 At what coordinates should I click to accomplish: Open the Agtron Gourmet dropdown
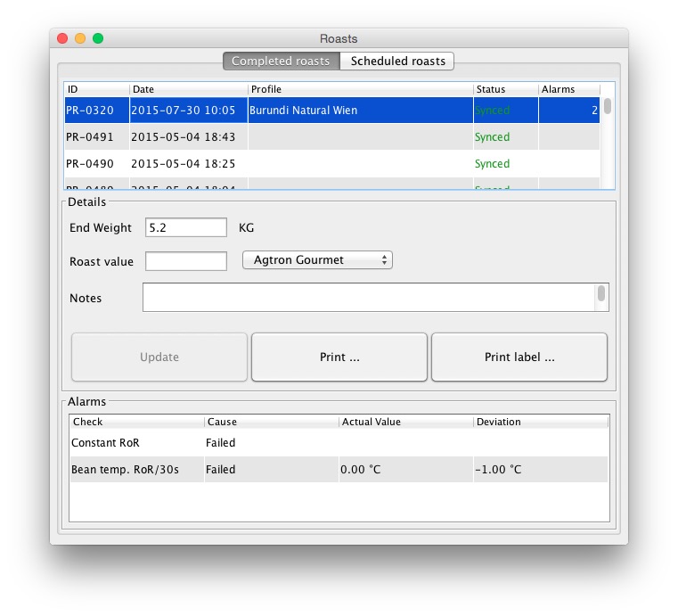click(317, 260)
